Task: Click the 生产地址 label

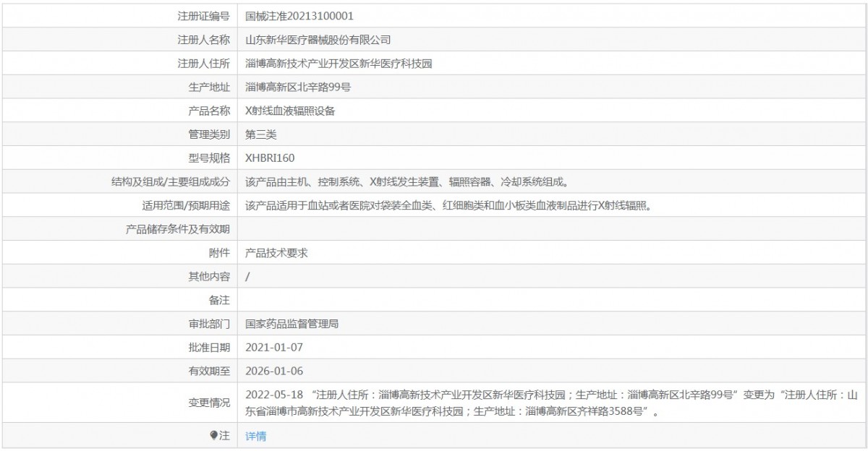Action: (209, 87)
